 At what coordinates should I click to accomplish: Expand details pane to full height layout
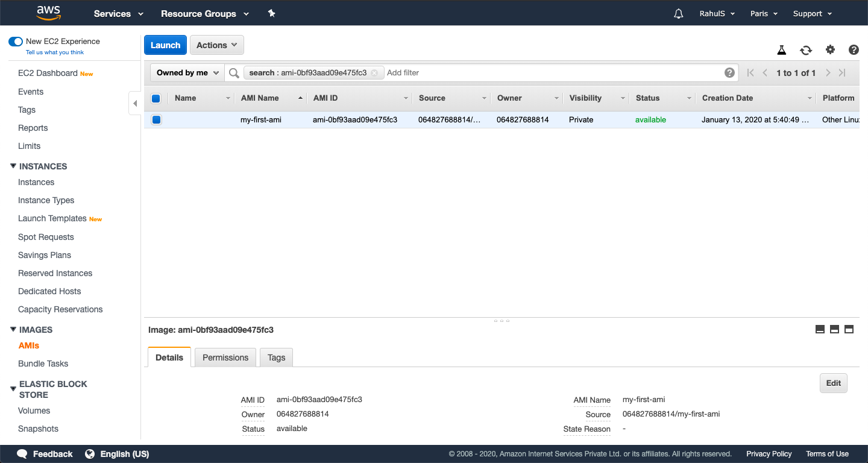[849, 329]
